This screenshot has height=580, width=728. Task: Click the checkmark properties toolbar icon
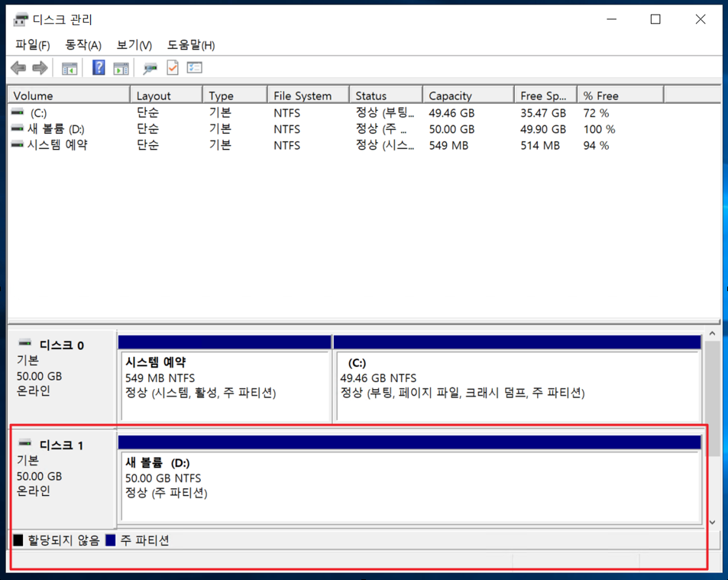173,68
